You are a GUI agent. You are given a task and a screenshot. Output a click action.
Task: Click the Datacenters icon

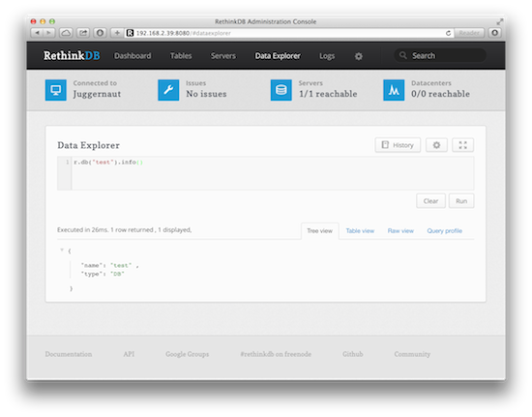pos(394,90)
